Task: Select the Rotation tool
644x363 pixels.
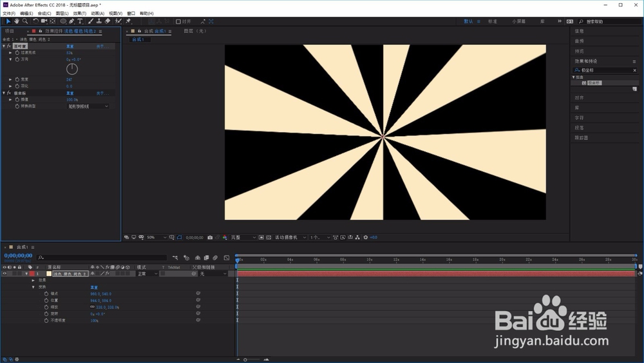Action: tap(35, 21)
